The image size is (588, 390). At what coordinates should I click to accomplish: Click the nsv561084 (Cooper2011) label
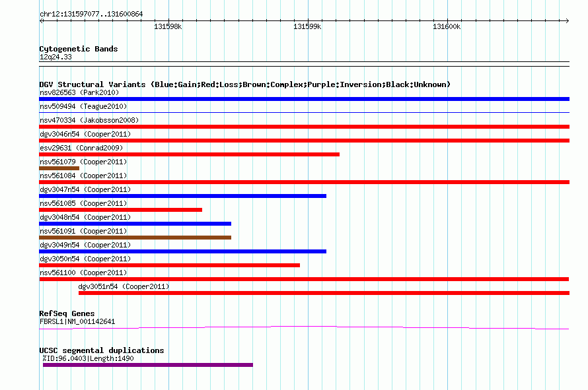[x=83, y=176]
